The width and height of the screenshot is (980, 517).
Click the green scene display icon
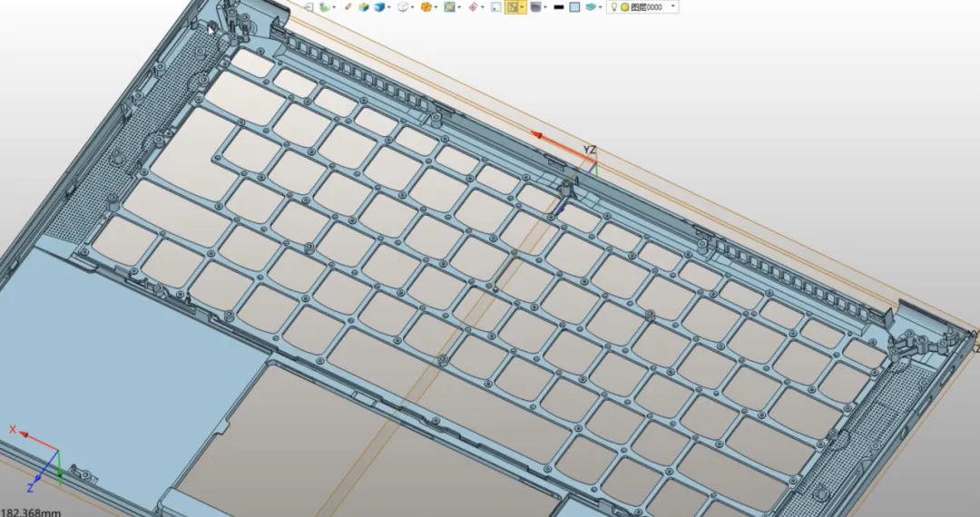point(324,7)
